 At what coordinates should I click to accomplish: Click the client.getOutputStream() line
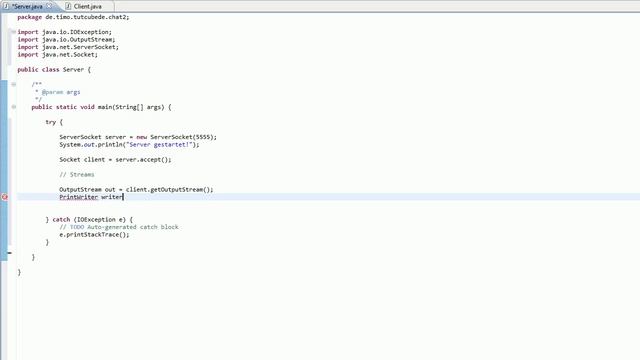click(136, 190)
